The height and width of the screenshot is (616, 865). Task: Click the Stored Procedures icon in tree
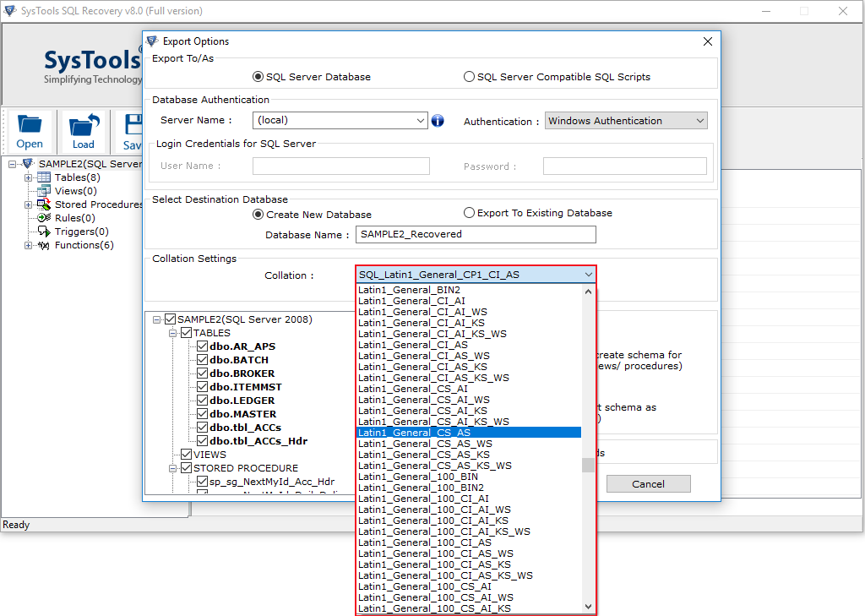[x=44, y=204]
